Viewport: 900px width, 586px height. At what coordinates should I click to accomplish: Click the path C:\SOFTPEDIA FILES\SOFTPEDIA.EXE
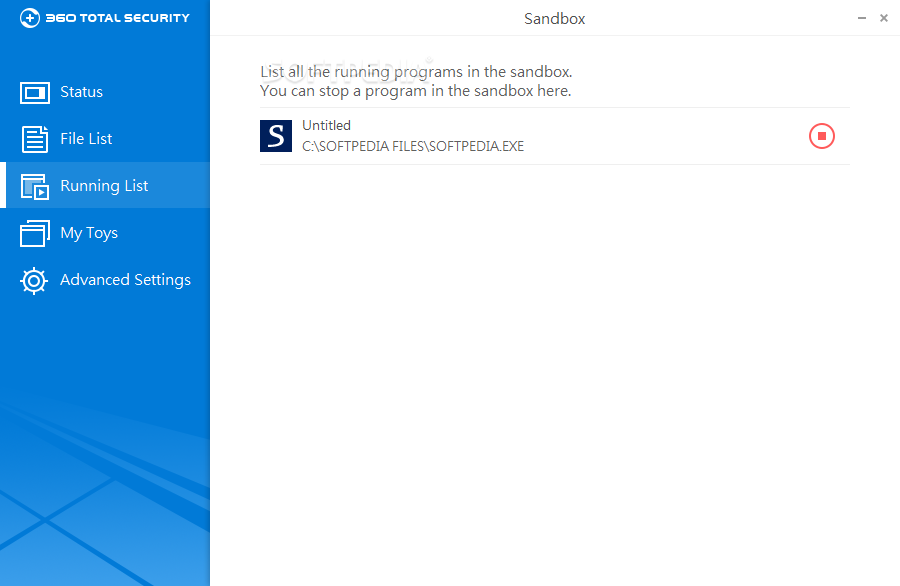pyautogui.click(x=413, y=146)
